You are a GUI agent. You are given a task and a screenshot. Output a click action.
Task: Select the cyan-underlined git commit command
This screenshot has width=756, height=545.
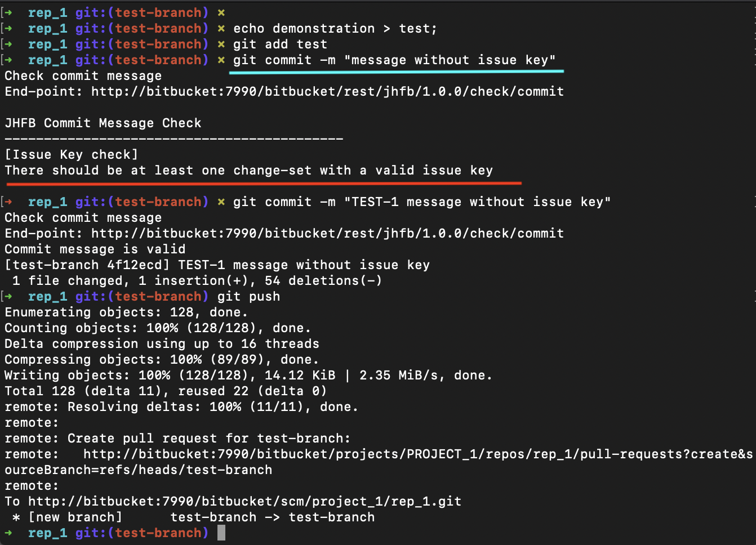(394, 60)
